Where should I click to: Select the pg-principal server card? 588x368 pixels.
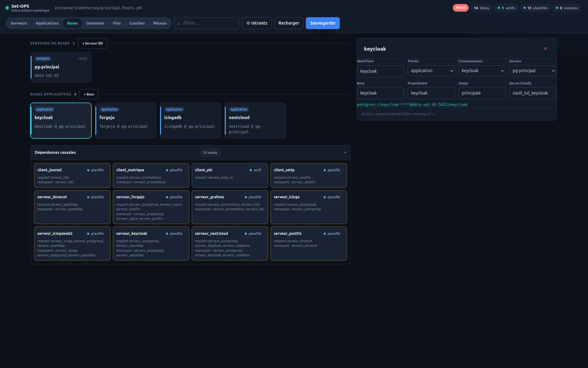(61, 67)
